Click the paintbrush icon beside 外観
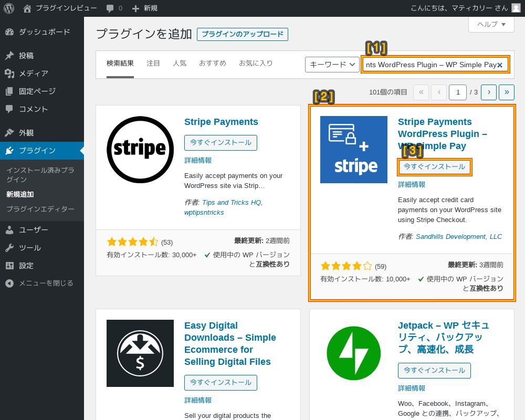525x420 pixels. pyautogui.click(x=9, y=133)
